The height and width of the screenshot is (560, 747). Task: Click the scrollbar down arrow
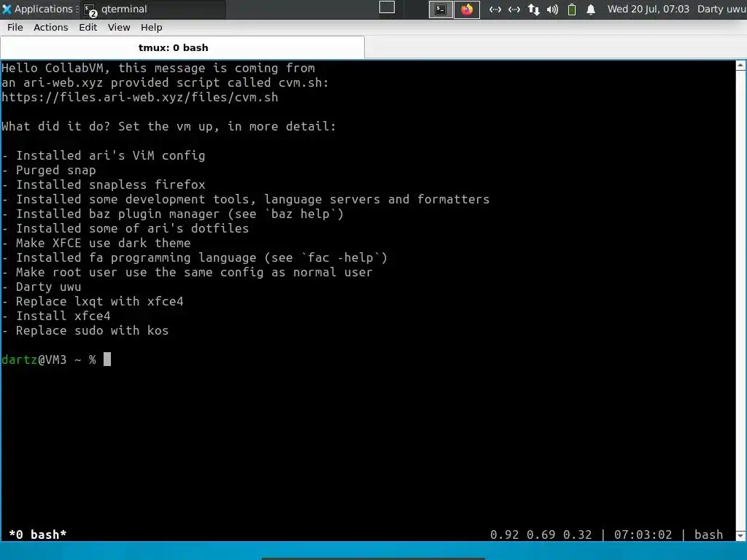pos(741,536)
